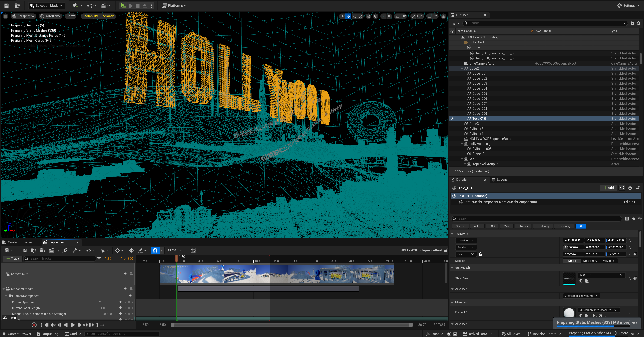Click the Edit in C++ link

tap(631, 202)
